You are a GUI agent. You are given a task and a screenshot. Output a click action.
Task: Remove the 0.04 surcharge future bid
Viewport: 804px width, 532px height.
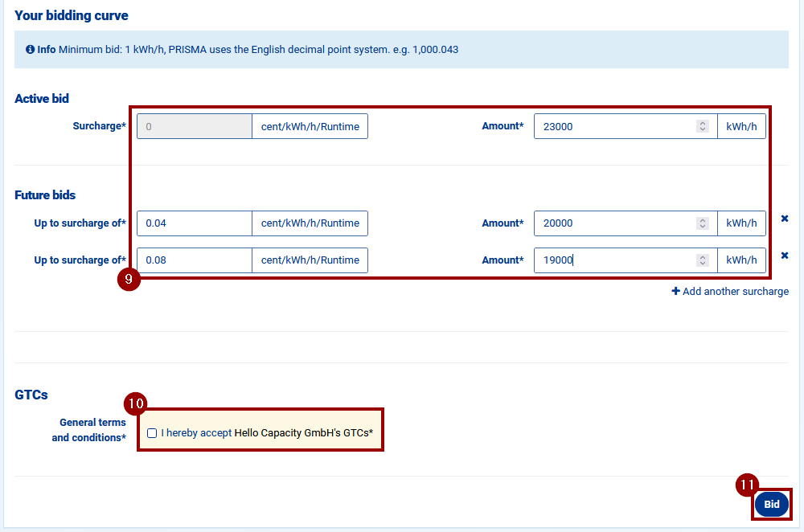point(785,219)
